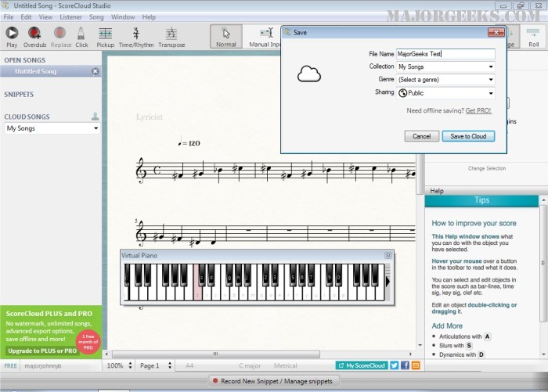Click the Help panel scrollbar
This screenshot has width=548, height=392.
543,263
